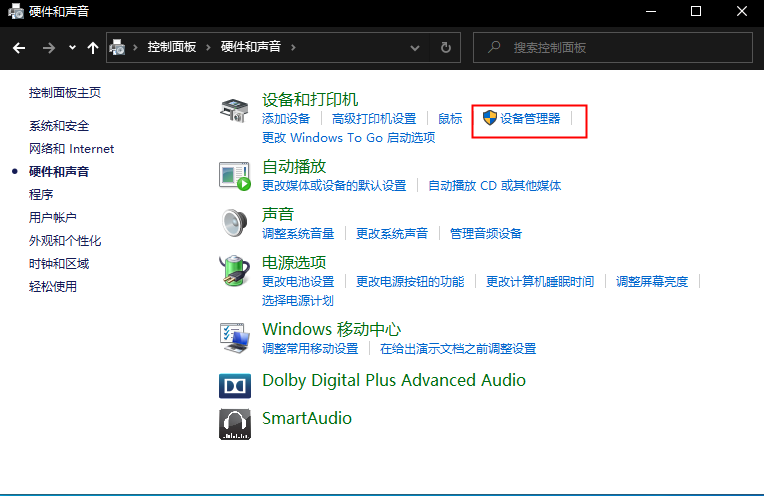764x496 pixels.
Task: Click the Power Options battery icon
Action: pyautogui.click(x=234, y=270)
